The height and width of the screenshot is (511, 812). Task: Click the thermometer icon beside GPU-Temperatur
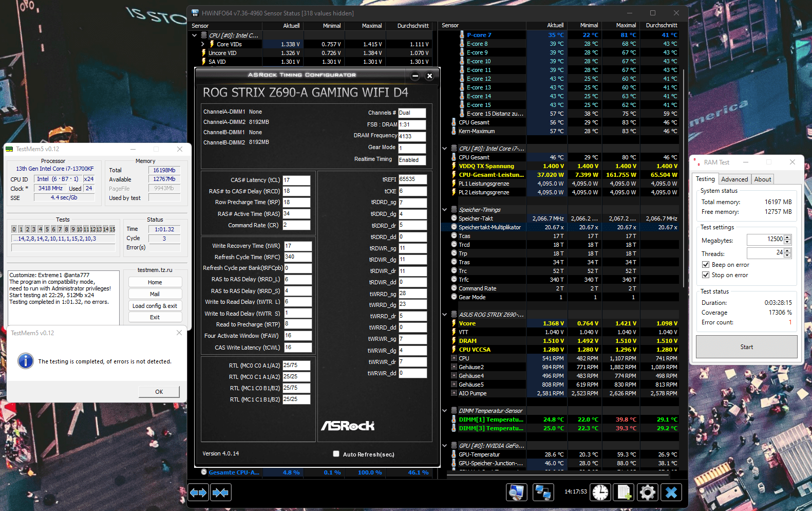pos(454,454)
